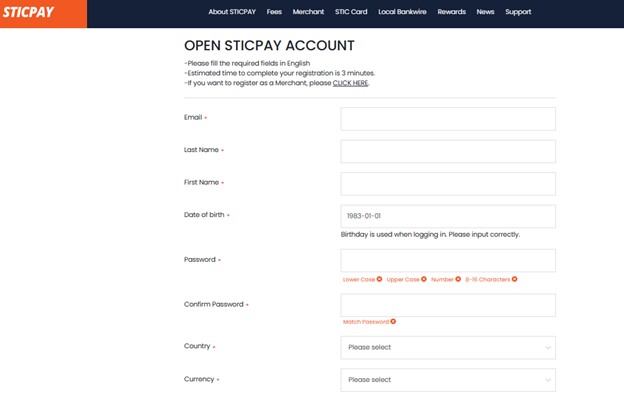This screenshot has height=393, width=624.
Task: Open the About STICPAY menu
Action: tap(232, 12)
